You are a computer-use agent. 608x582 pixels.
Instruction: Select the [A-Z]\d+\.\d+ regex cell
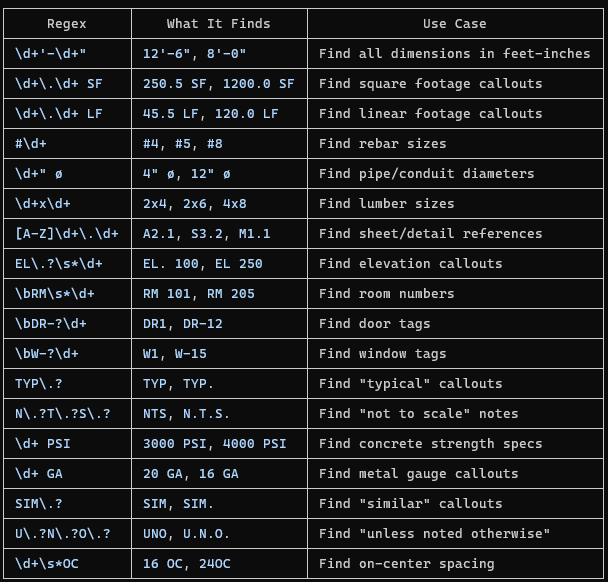click(67, 233)
